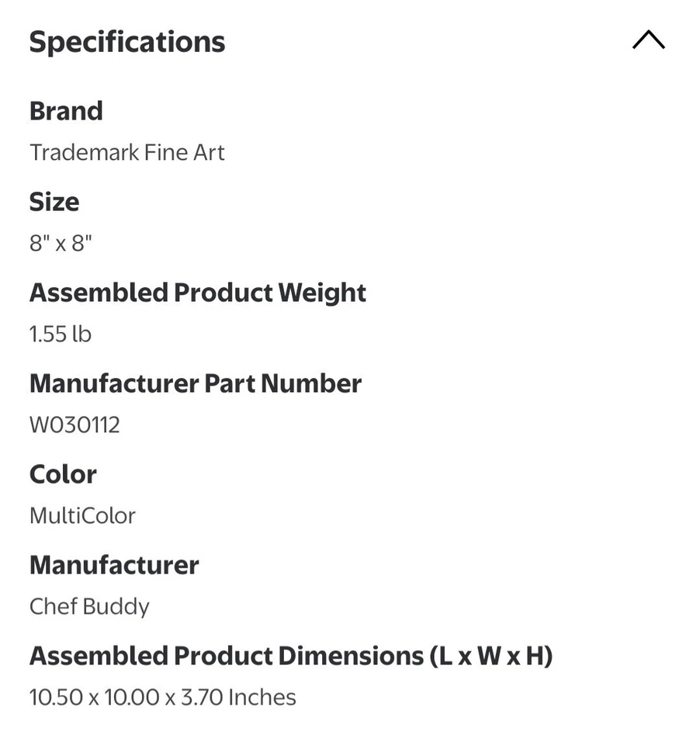
Task: Click the word "Art" in brand value
Action: tap(210, 152)
